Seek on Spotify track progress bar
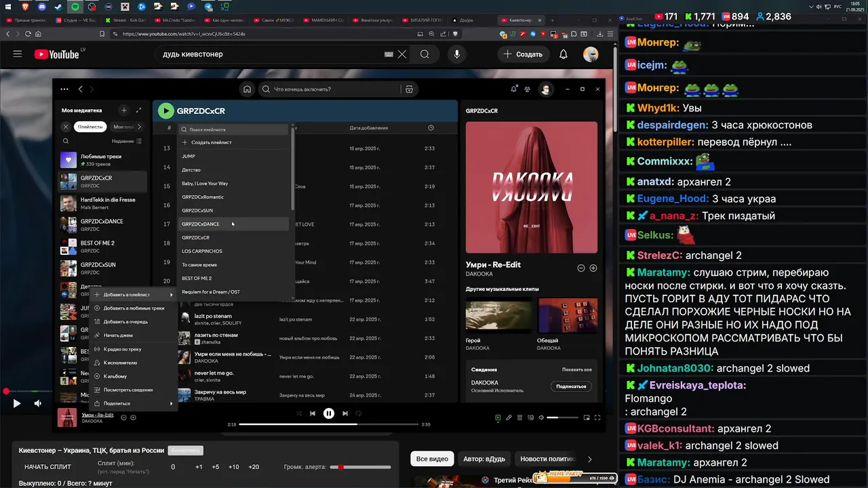The width and height of the screenshot is (868, 488). (x=328, y=424)
